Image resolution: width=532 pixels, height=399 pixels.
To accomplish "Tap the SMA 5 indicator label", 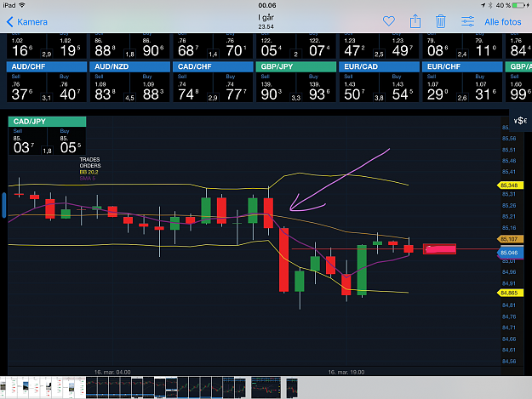I will 88,179.
